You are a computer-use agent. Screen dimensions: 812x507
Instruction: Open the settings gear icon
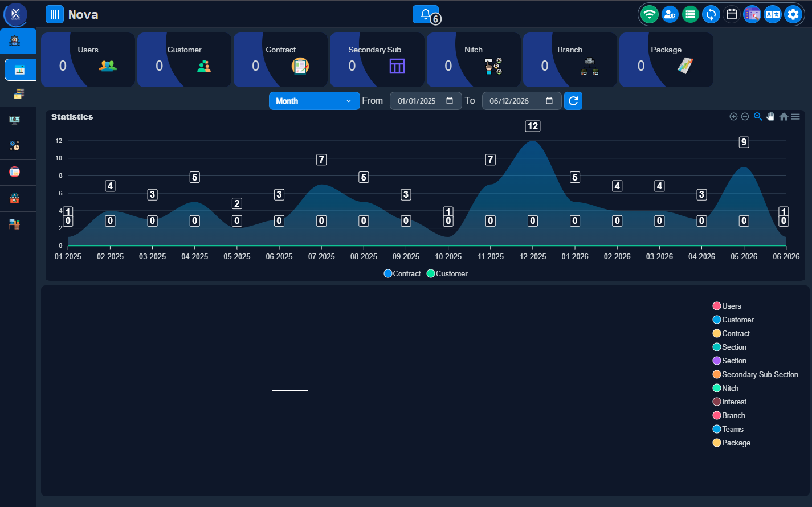pyautogui.click(x=793, y=14)
